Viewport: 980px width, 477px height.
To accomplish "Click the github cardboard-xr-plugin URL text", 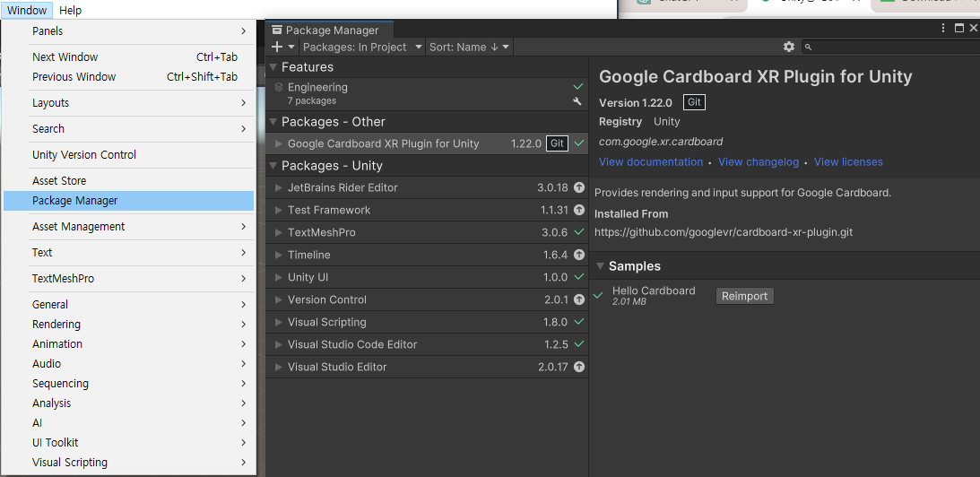I will pos(724,232).
